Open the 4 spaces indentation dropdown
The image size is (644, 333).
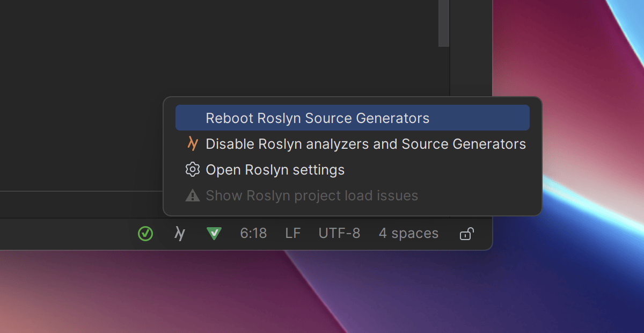coord(408,234)
